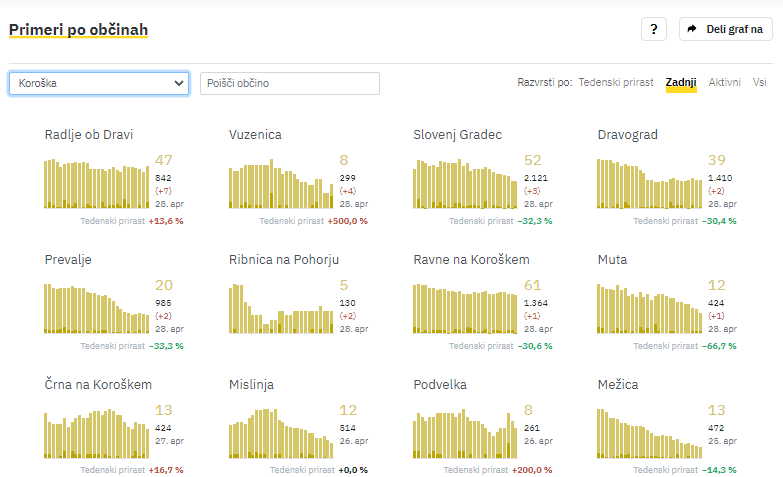Sort municipalities by Aktivni
Screen dimensions: 783x477
point(725,82)
